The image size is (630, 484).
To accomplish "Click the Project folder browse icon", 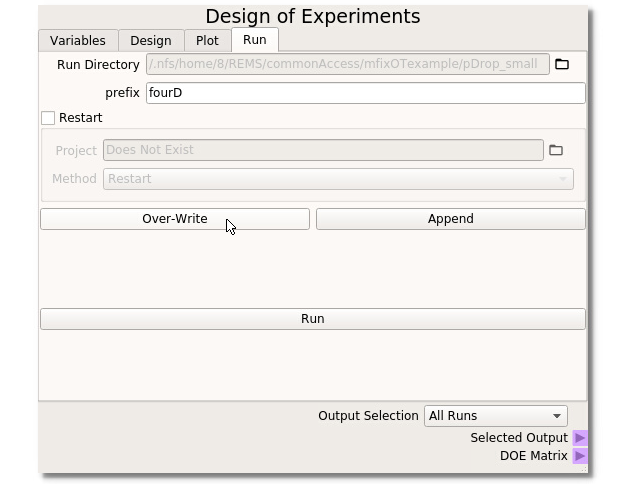I will click(556, 150).
